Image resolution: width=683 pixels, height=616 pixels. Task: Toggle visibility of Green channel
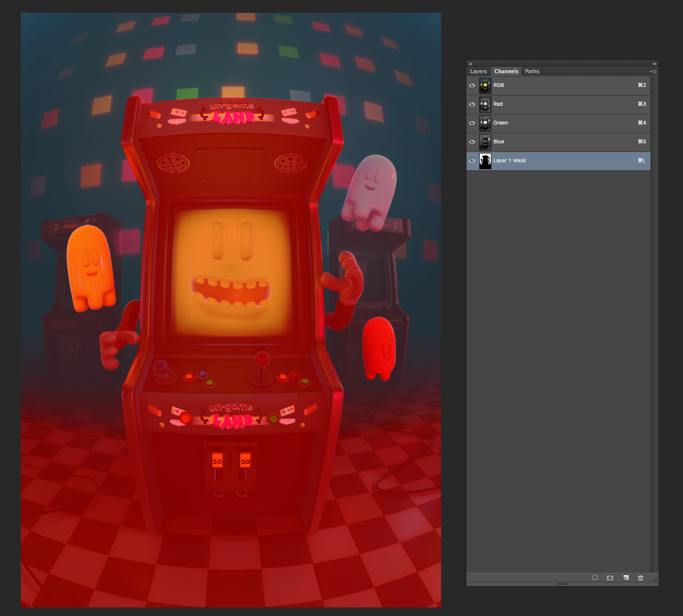point(472,123)
